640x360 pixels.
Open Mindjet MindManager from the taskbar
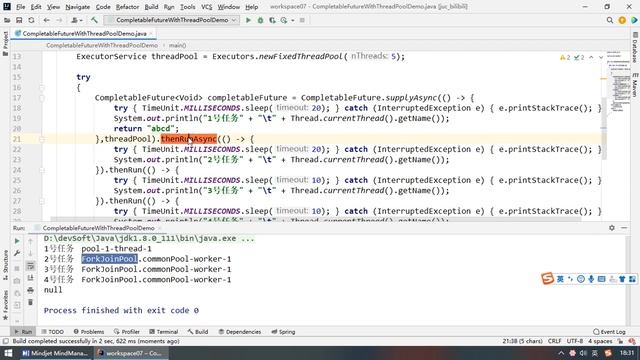[55, 353]
